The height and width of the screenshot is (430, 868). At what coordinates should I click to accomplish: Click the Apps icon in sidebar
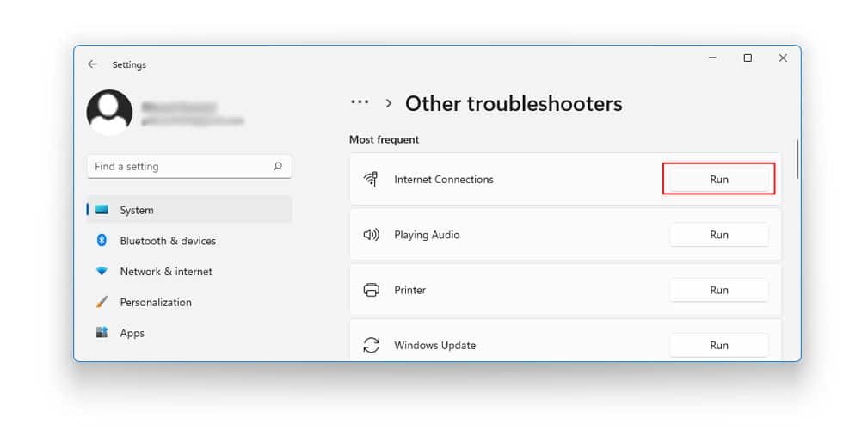[x=102, y=333]
